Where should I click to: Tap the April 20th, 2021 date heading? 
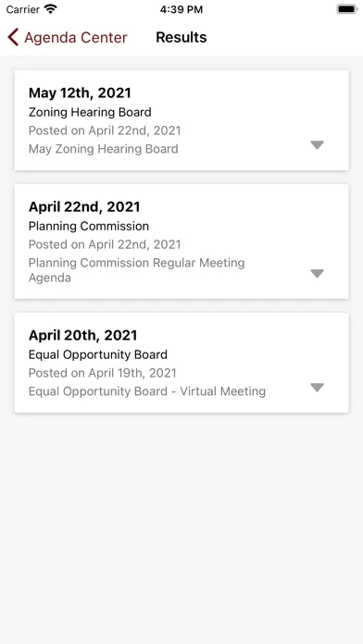(x=82, y=335)
